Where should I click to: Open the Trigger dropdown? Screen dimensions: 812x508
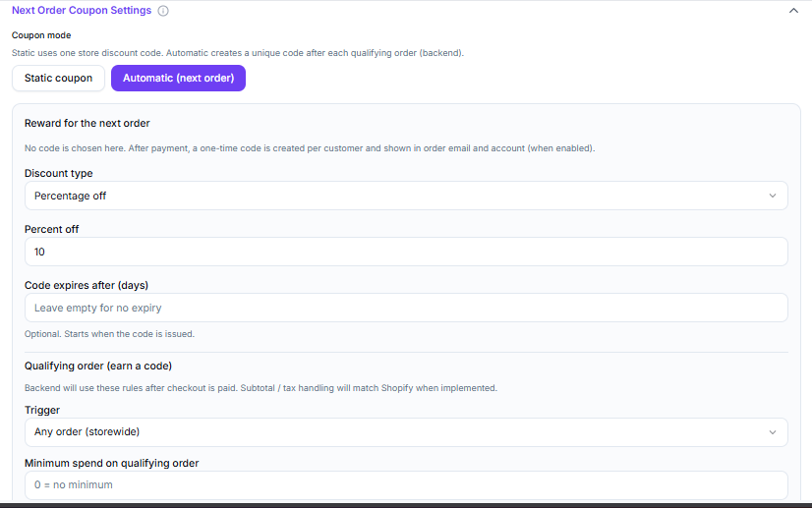click(407, 432)
